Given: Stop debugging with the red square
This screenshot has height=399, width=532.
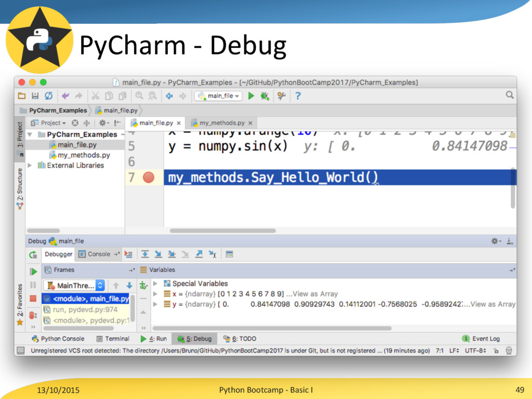Looking at the screenshot, I should (x=33, y=299).
